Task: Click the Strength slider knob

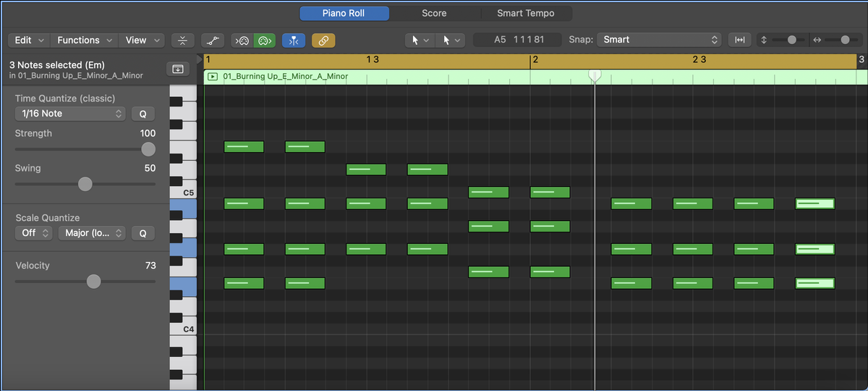Action: (x=148, y=149)
